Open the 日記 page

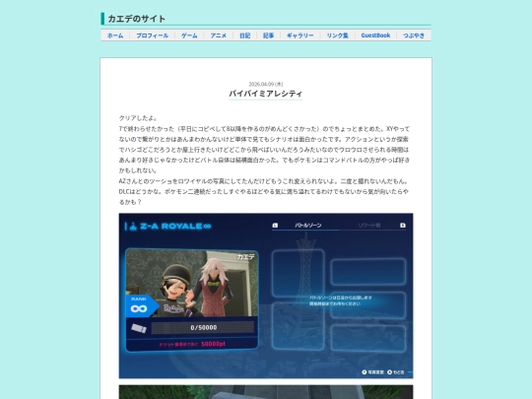(244, 35)
